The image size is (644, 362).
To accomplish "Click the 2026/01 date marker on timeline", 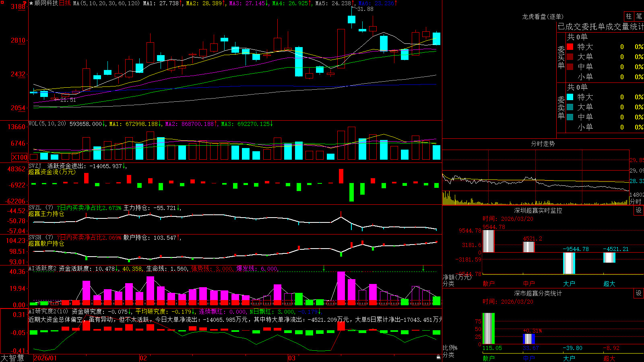I will coord(45,358).
